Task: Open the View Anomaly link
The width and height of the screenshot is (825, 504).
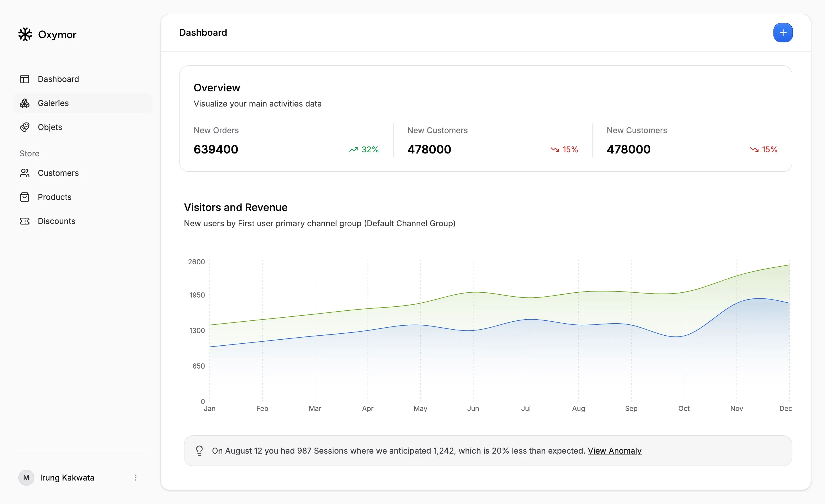Action: 614,451
